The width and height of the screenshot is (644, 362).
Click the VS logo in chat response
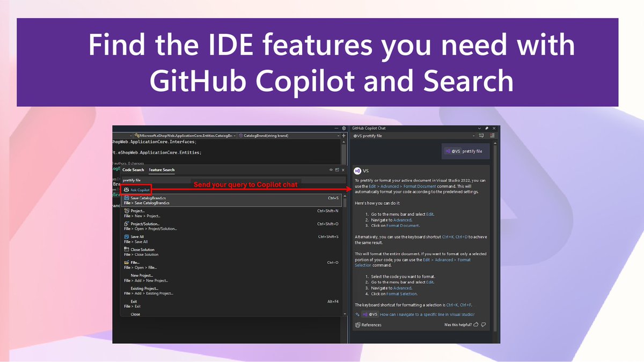pos(357,171)
